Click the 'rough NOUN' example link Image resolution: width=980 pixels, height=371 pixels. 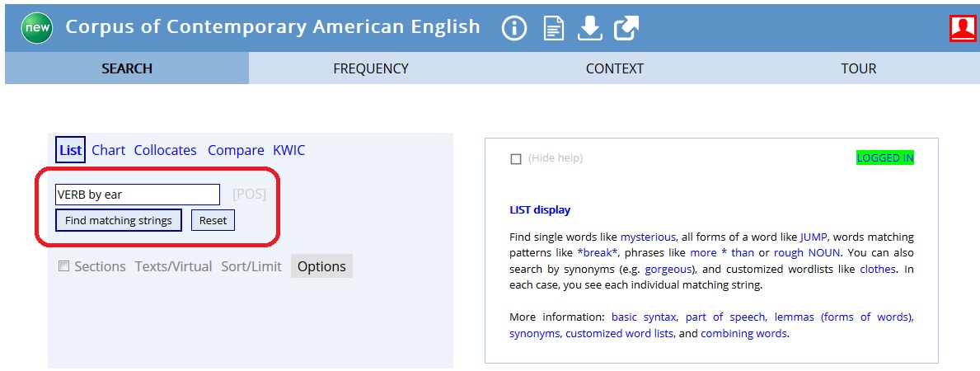point(807,253)
